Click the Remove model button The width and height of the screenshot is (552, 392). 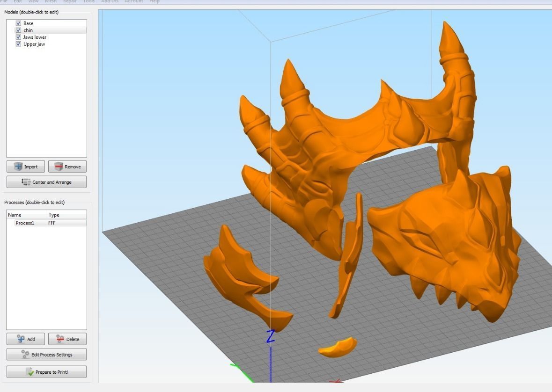tap(67, 167)
